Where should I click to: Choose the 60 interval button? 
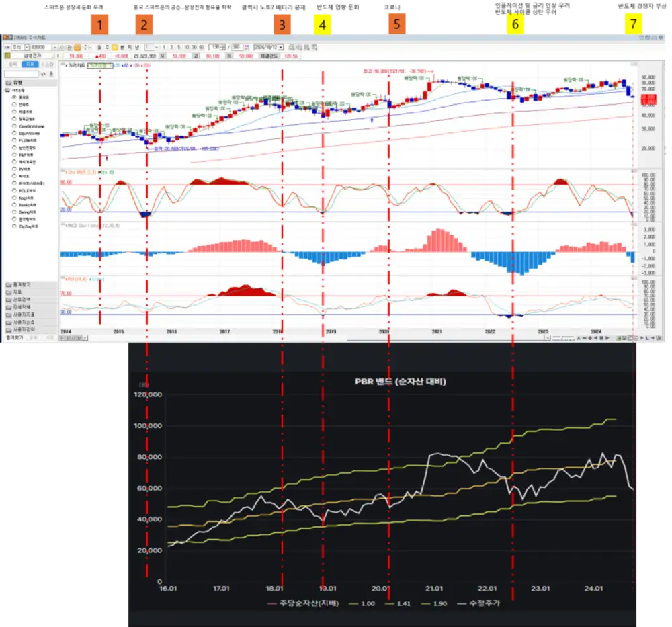(202, 47)
